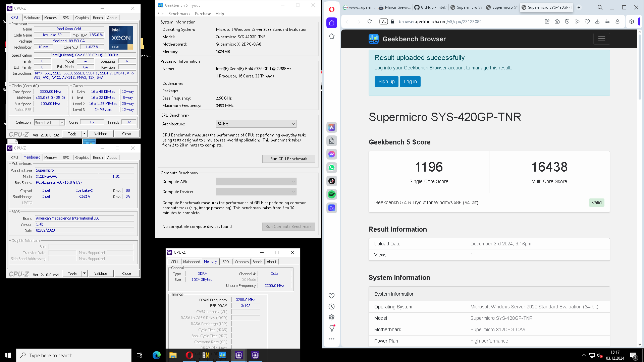Take snapshot with camera icon in address bar

click(557, 21)
